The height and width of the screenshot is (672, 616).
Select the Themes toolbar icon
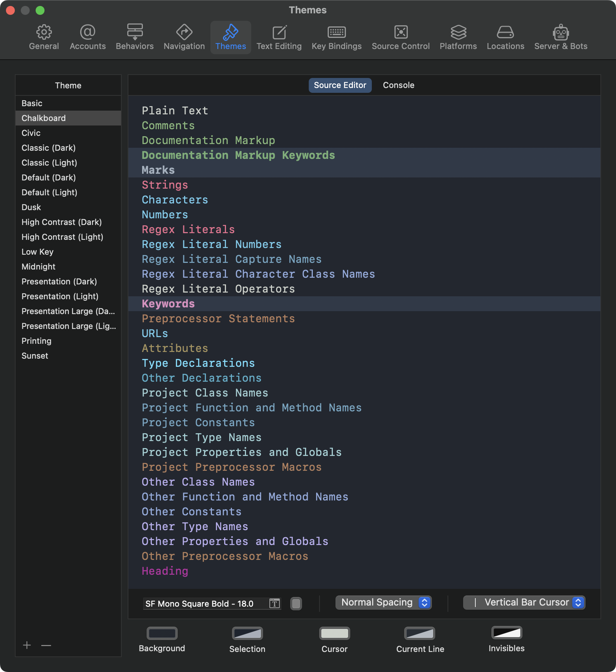pos(230,37)
